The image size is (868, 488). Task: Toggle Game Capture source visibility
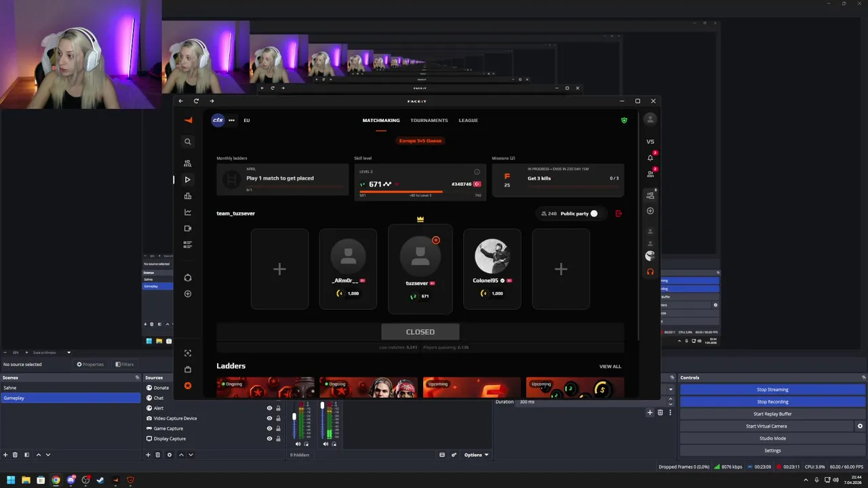tap(269, 428)
